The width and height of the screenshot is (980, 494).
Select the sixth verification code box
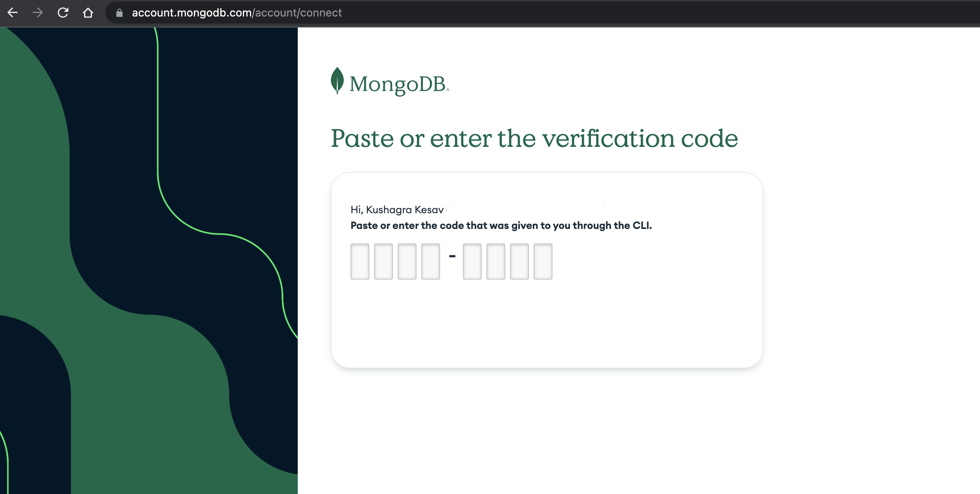[496, 262]
